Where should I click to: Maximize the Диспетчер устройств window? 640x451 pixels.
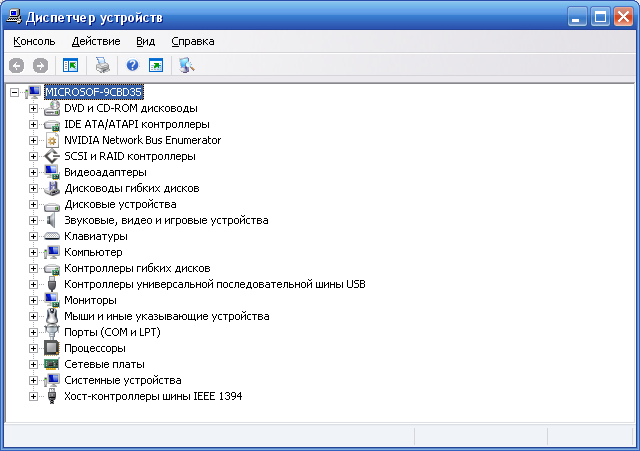(600, 17)
